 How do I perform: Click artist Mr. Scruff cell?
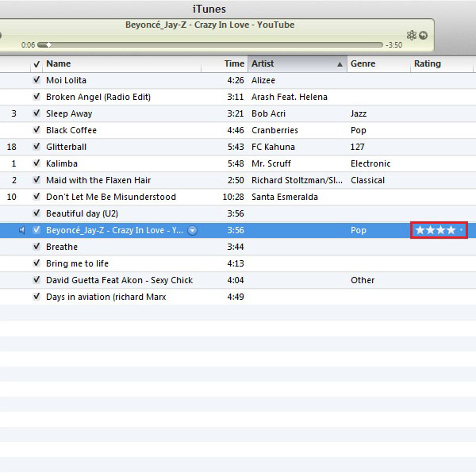(x=271, y=163)
